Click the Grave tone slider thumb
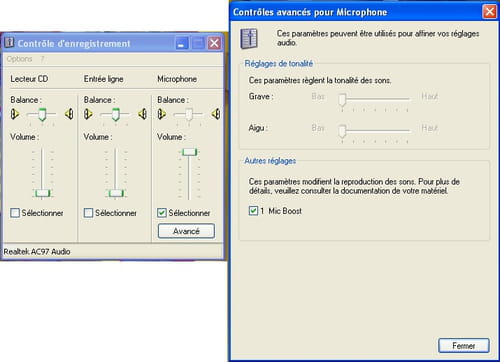This screenshot has width=500, height=362. point(342,100)
